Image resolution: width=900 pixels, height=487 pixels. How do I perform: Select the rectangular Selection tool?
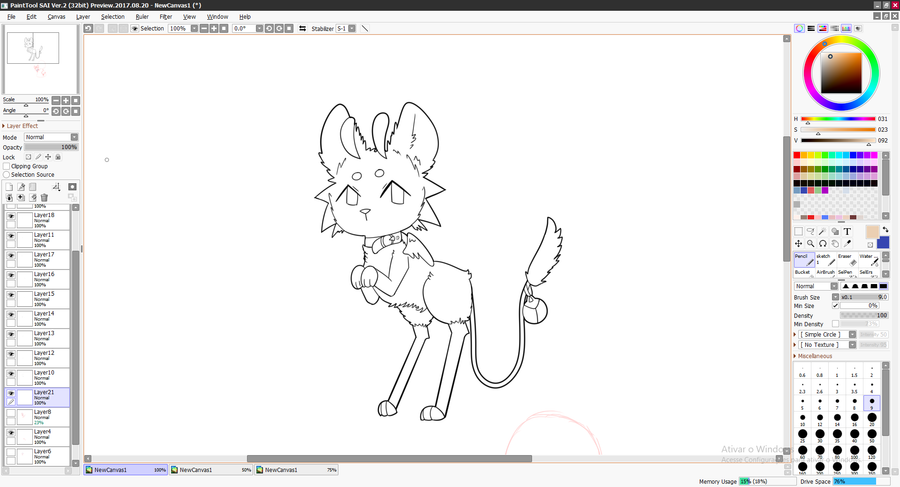click(x=798, y=231)
